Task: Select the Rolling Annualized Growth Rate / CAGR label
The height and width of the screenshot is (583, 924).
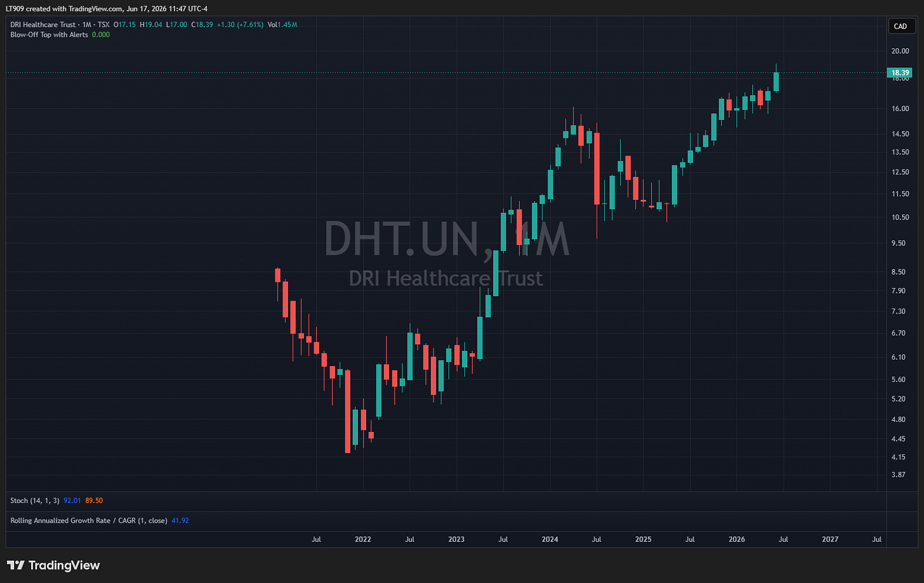Action: tap(89, 521)
